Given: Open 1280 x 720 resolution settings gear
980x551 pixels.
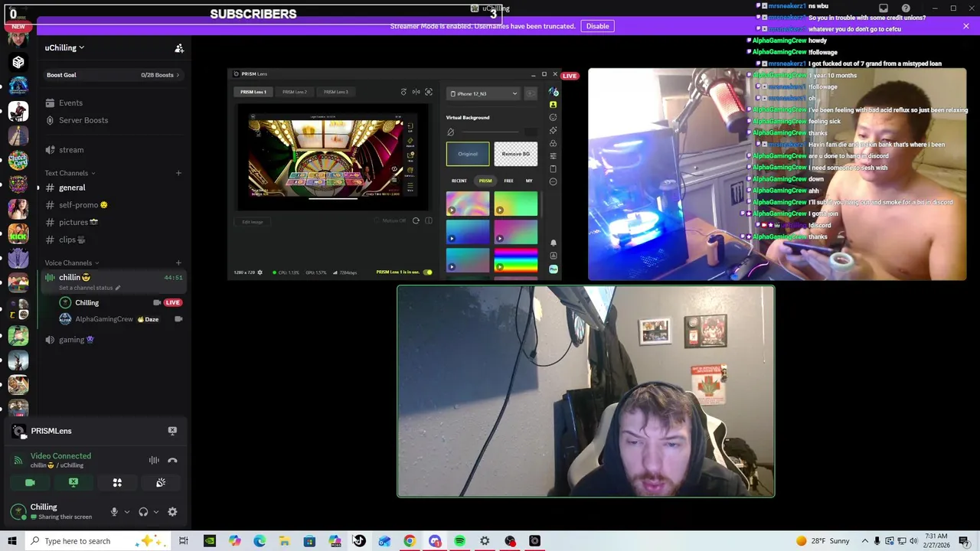Looking at the screenshot, I should (260, 272).
